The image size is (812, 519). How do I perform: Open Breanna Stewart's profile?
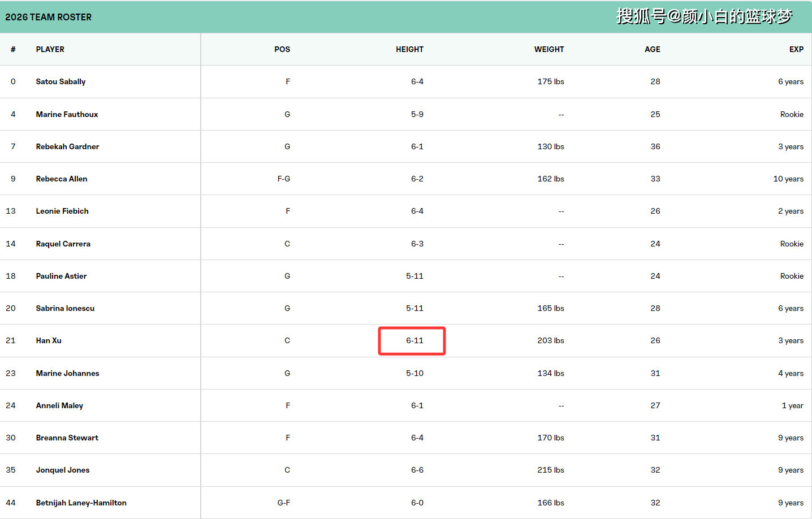click(x=67, y=438)
